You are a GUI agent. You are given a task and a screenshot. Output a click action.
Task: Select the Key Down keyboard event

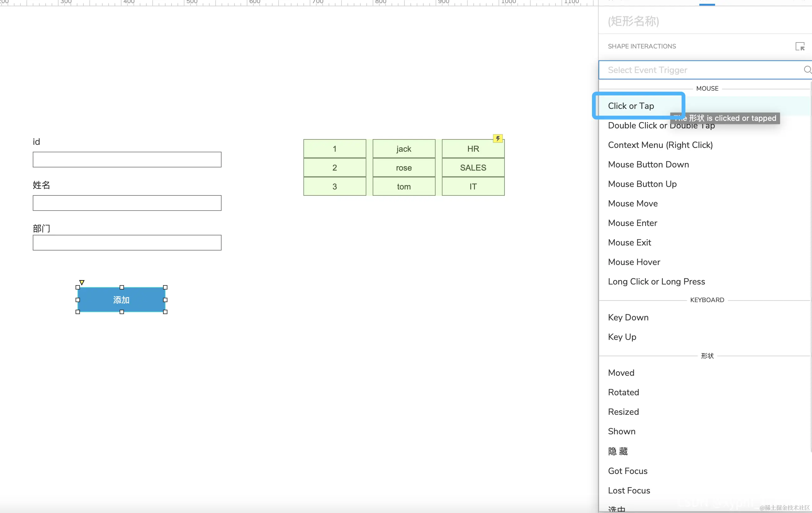pyautogui.click(x=628, y=317)
